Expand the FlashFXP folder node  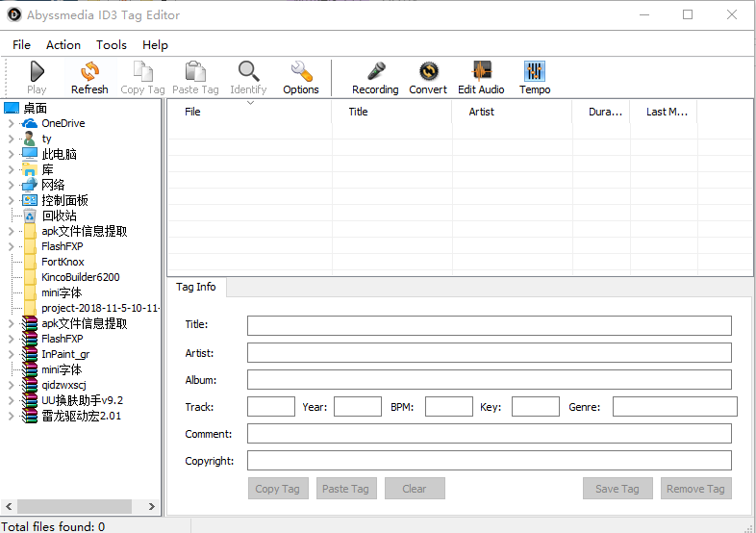point(11,246)
